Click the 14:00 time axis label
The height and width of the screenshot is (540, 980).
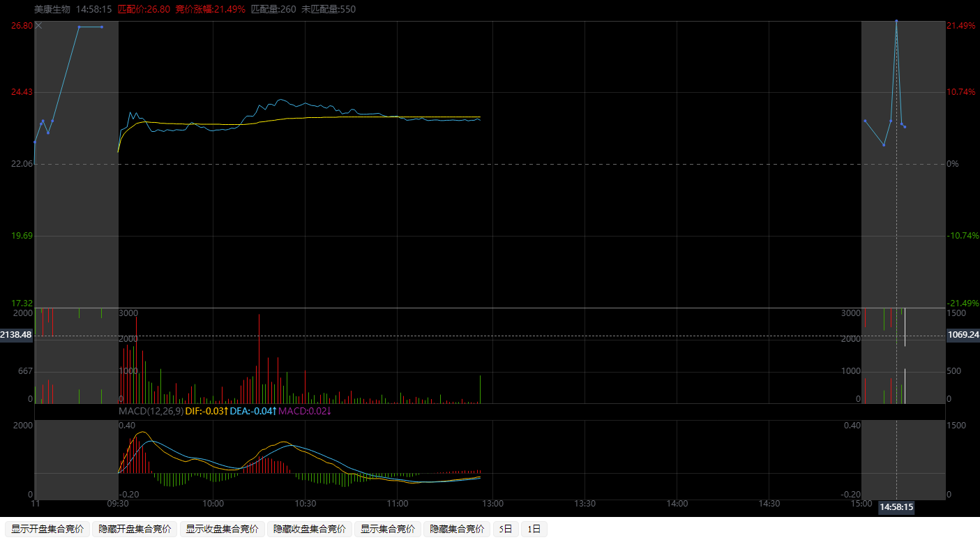[677, 504]
